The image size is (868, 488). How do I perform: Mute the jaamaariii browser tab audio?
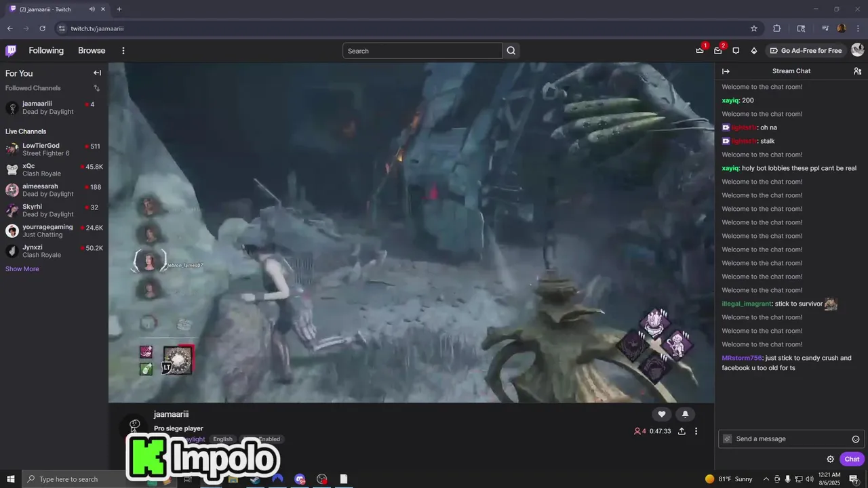point(92,9)
